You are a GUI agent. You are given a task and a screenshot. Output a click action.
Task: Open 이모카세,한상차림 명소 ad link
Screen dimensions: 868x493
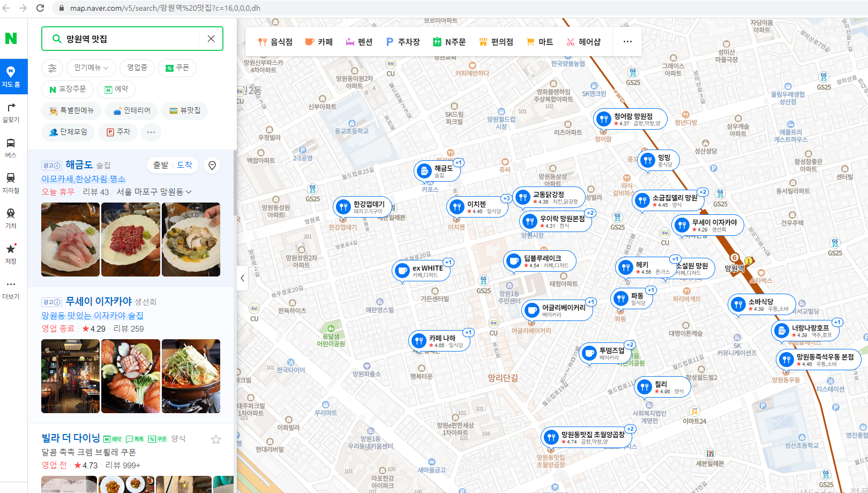pyautogui.click(x=84, y=179)
